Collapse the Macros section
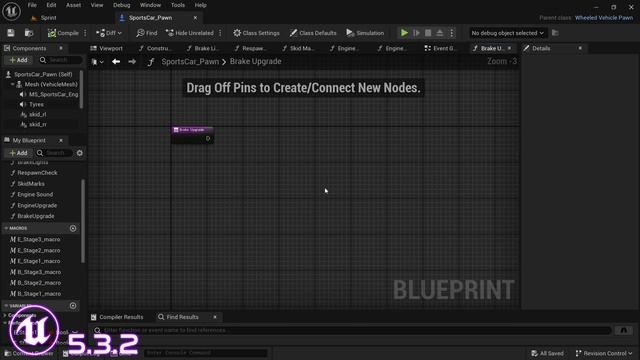Image resolution: width=640 pixels, height=360 pixels. 6,228
